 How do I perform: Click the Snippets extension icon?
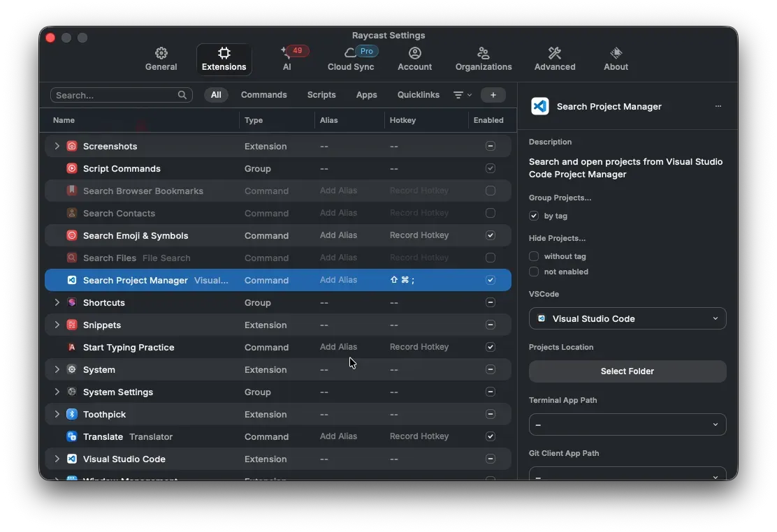[72, 325]
